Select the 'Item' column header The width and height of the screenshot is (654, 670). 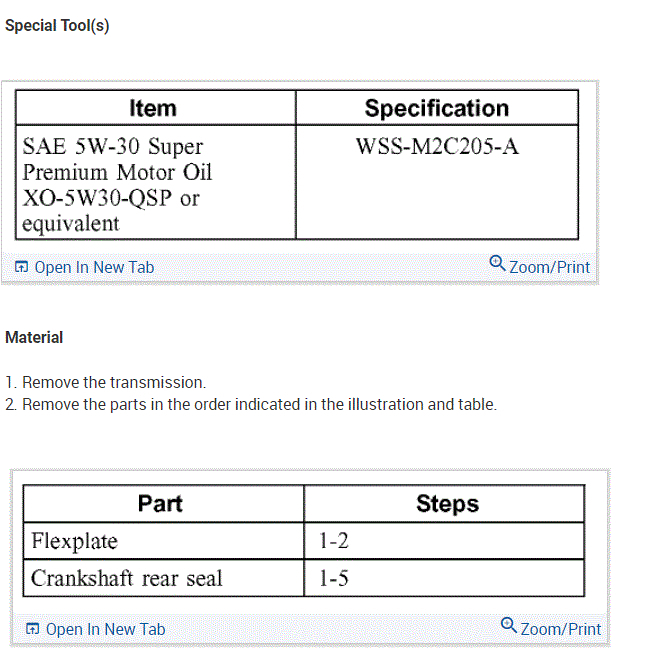[x=153, y=108]
